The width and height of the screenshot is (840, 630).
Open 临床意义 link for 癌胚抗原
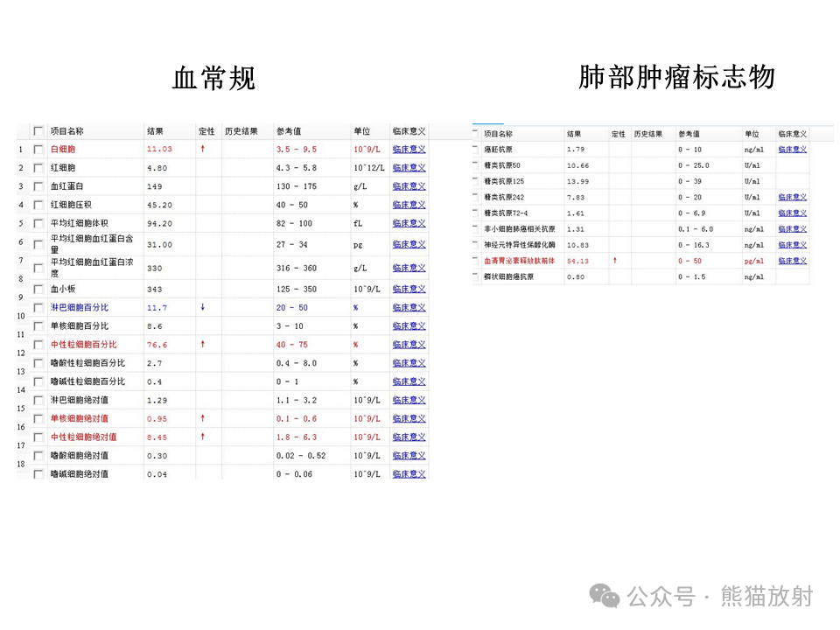point(793,150)
